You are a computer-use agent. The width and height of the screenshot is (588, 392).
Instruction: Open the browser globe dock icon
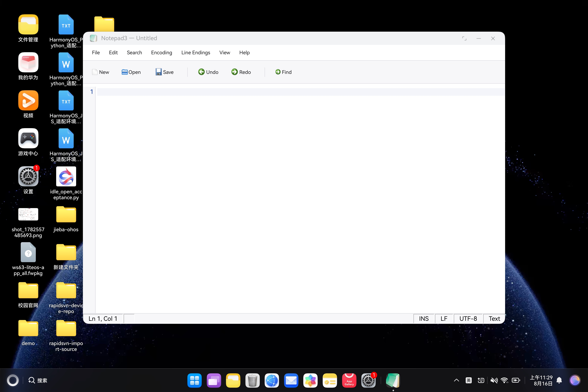(x=272, y=381)
